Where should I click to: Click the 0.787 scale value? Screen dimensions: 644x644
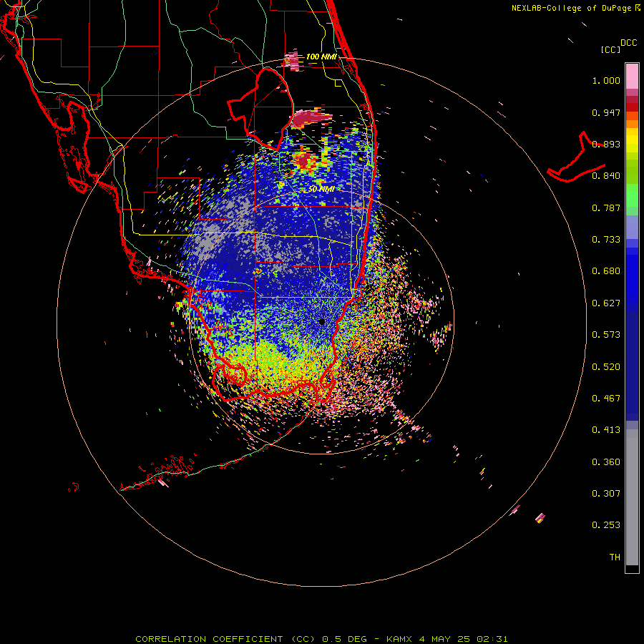[606, 208]
